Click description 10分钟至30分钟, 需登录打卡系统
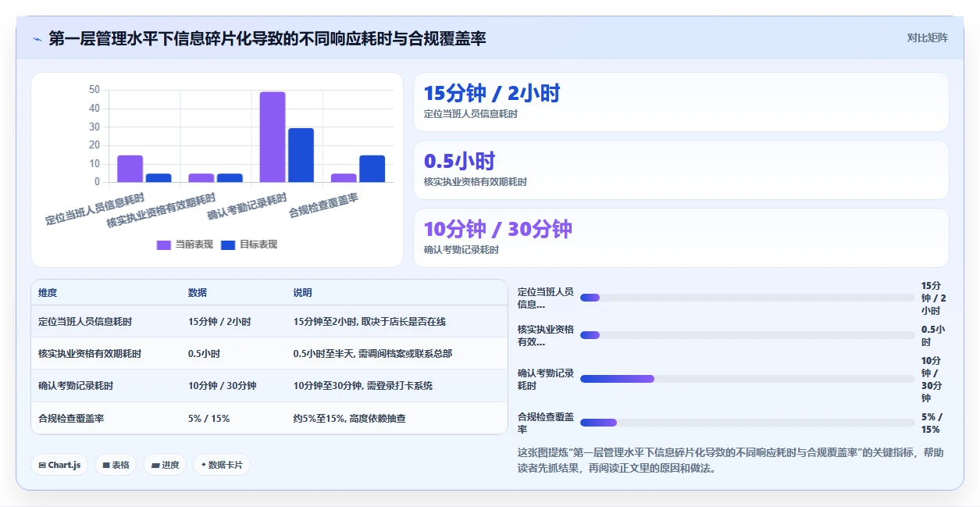The width and height of the screenshot is (980, 507). (x=363, y=386)
